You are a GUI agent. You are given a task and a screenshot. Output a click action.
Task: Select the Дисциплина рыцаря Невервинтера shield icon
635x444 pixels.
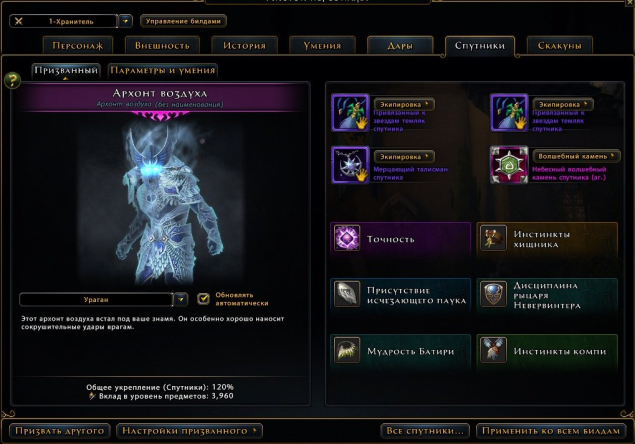(493, 294)
